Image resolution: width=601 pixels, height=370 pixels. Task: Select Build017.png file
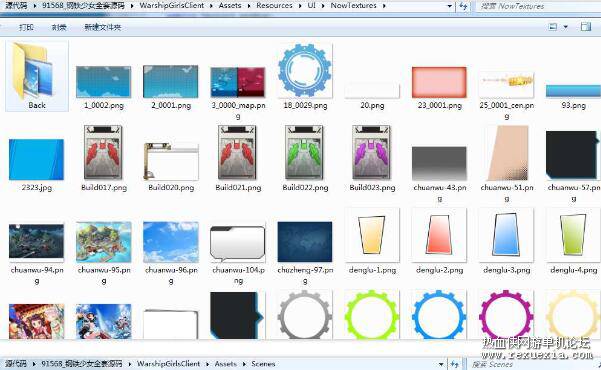pos(103,158)
